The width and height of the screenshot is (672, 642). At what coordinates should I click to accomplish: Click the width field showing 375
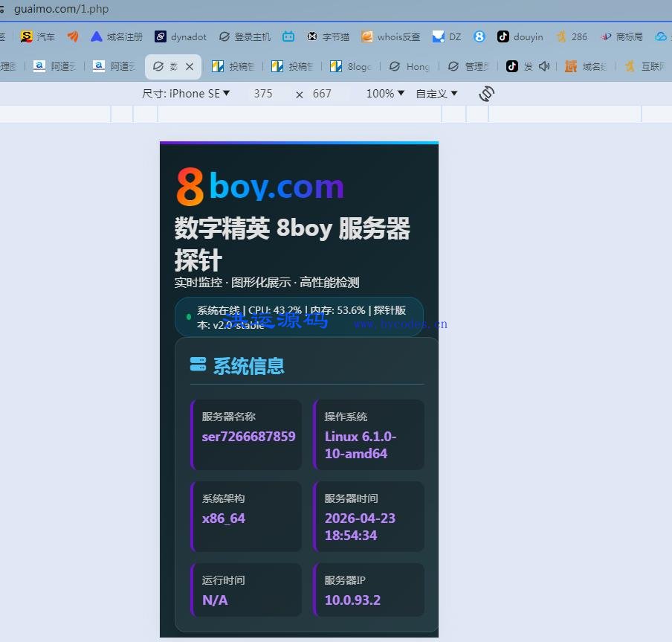click(x=262, y=94)
